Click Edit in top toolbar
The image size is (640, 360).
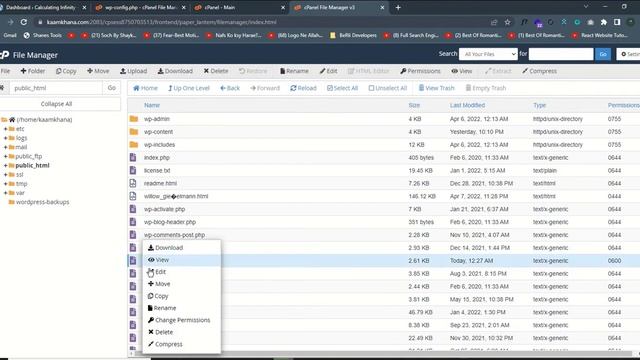[329, 71]
